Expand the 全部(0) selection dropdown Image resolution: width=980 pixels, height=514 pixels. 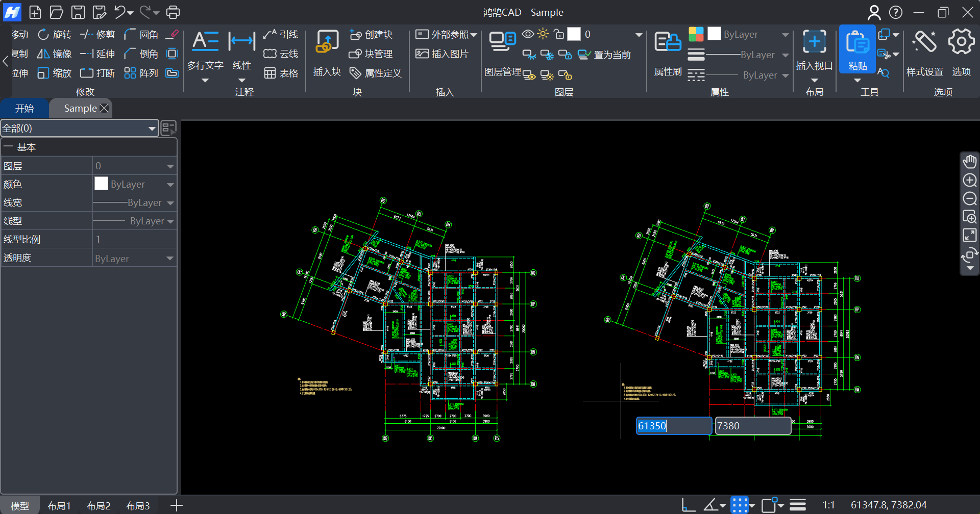coord(152,128)
